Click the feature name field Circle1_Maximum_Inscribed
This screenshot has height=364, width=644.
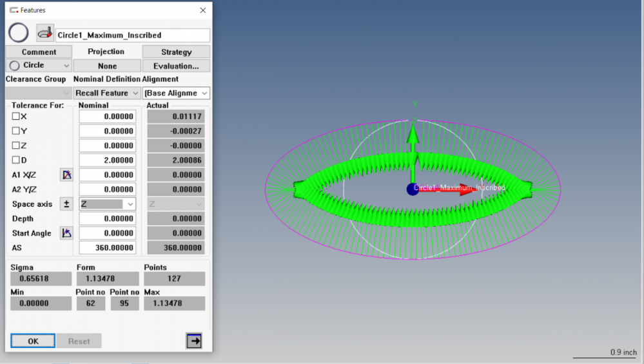coord(132,35)
